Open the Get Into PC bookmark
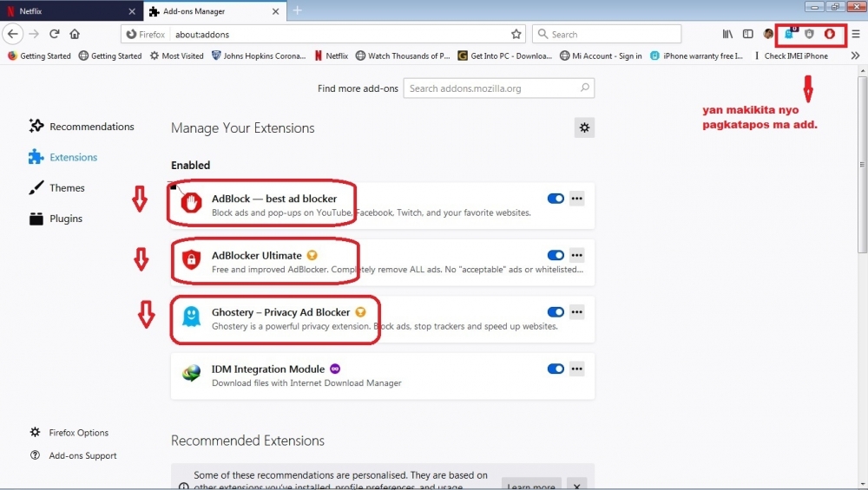The height and width of the screenshot is (490, 868). point(504,56)
